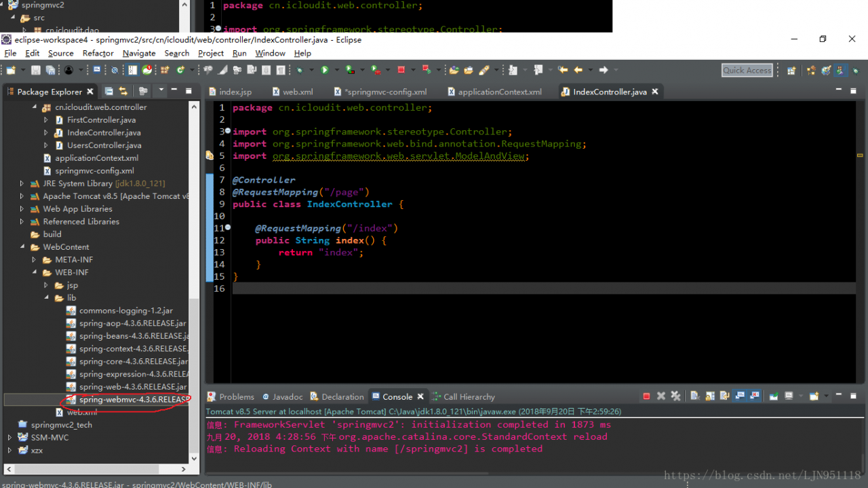The image size is (868, 488).
Task: Click Open Console icon in console toolbar
Action: pyautogui.click(x=814, y=396)
